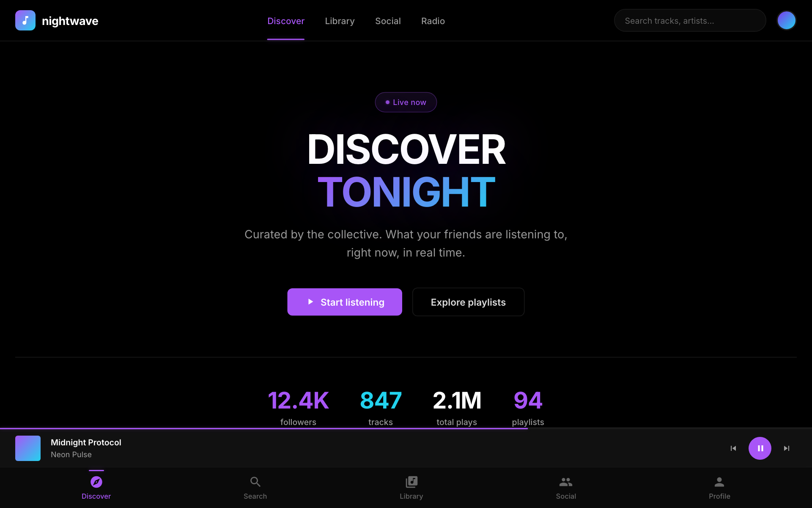
Task: Click the Midnight Protocol album thumbnail
Action: pos(28,448)
